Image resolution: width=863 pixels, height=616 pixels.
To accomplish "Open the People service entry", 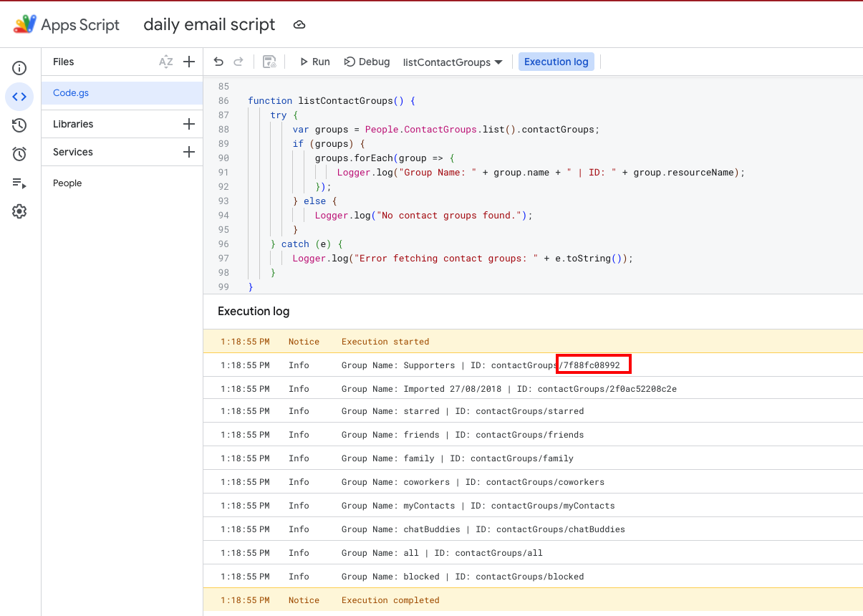I will [x=67, y=183].
